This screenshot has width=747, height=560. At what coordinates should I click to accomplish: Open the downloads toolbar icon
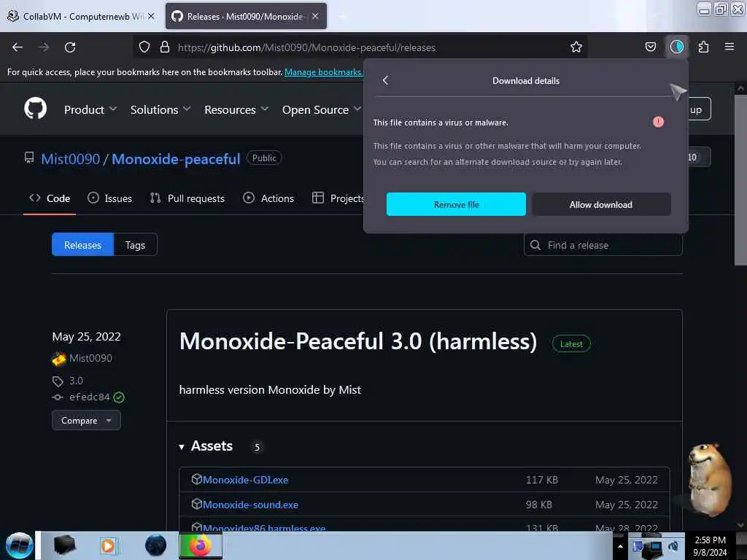tap(676, 47)
